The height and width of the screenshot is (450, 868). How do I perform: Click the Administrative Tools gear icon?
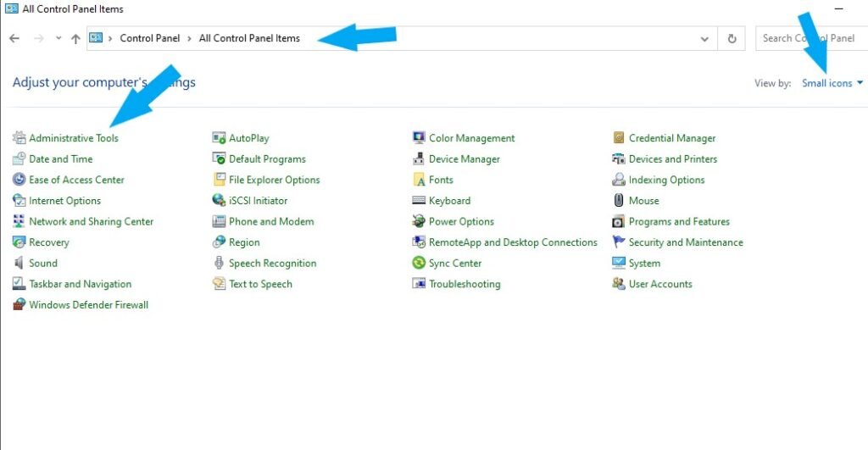tap(19, 138)
